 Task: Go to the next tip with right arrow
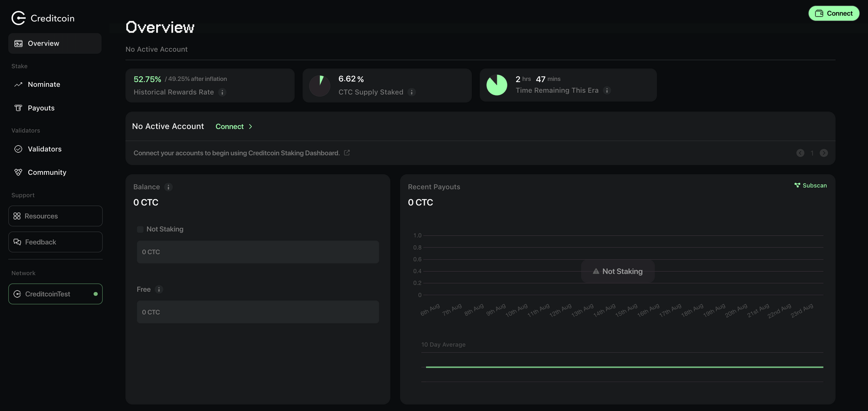824,153
